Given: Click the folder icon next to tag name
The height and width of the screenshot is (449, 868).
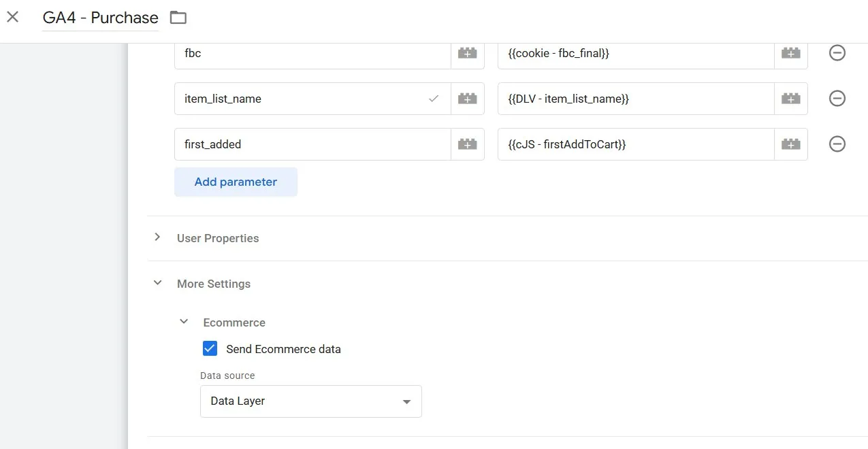Looking at the screenshot, I should [178, 18].
